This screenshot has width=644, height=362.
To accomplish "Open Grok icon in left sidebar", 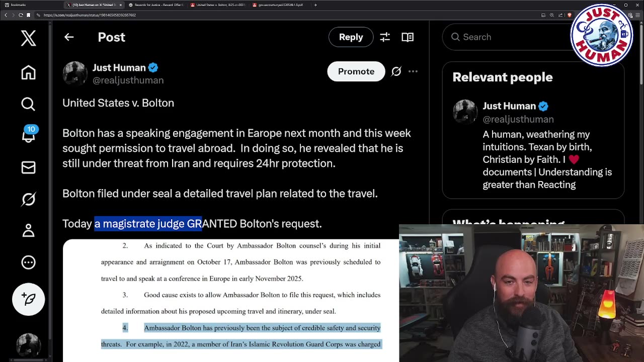I will (x=29, y=199).
